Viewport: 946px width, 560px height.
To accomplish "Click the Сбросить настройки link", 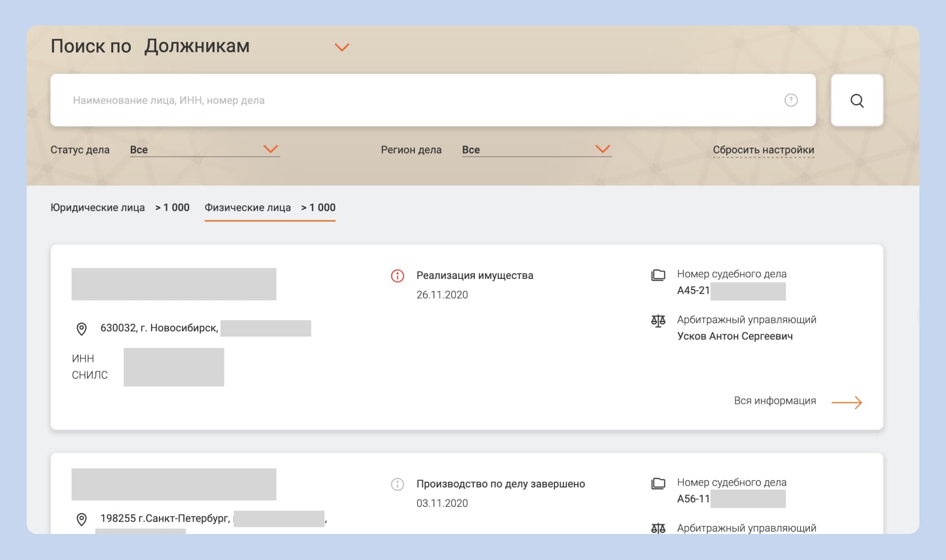I will [763, 150].
